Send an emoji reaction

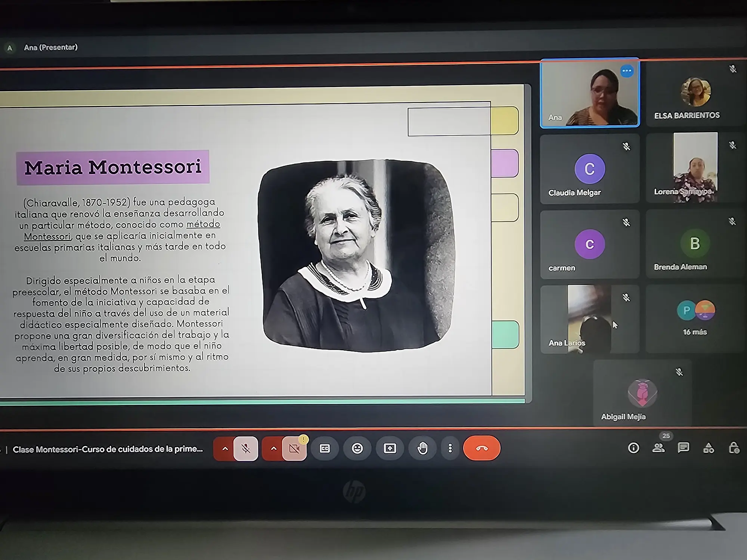pyautogui.click(x=357, y=448)
